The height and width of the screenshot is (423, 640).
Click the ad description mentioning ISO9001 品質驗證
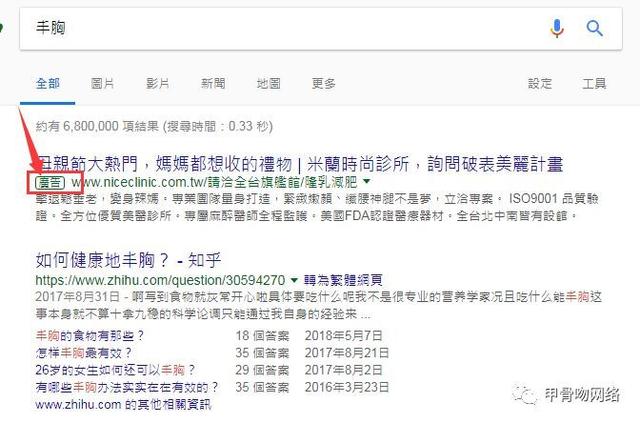(318, 207)
